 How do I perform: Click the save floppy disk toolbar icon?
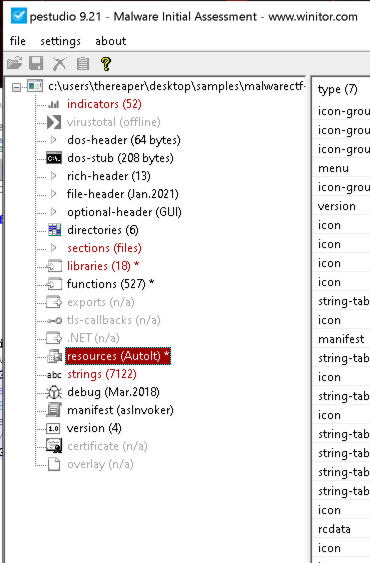36,64
